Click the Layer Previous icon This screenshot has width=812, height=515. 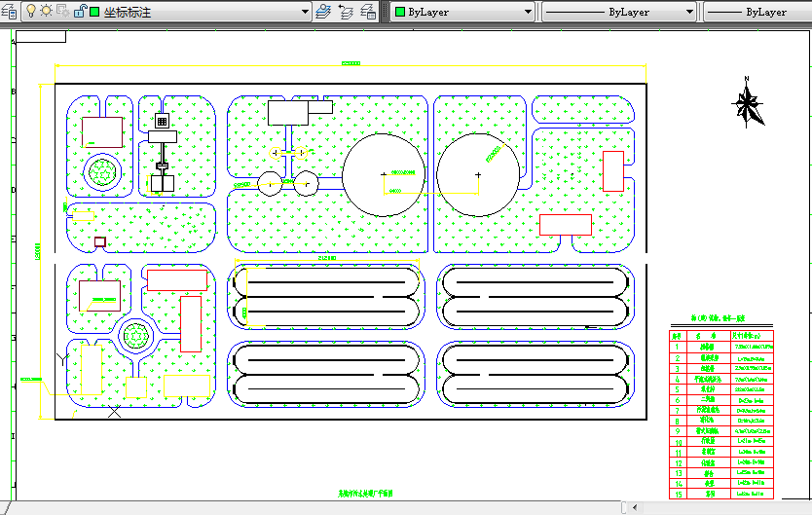pos(347,12)
